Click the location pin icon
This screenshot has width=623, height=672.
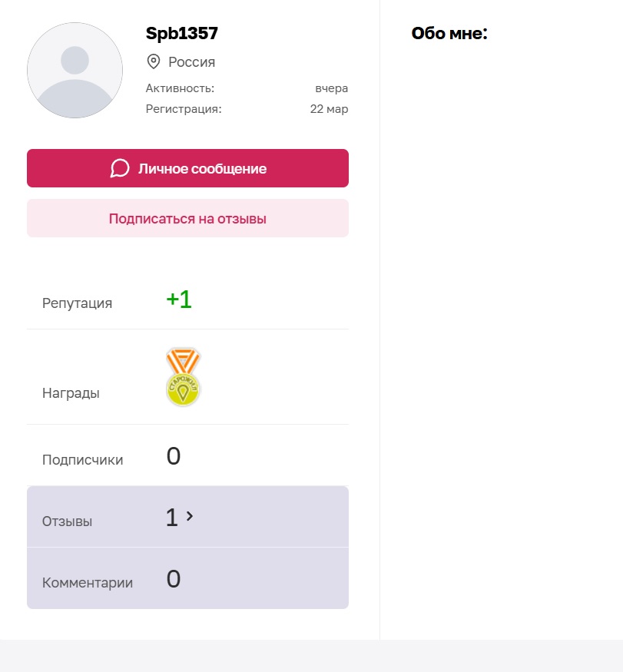point(154,61)
